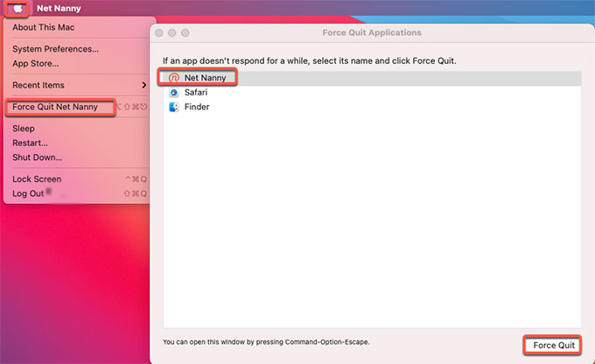Open the Net Nanny menu in menu bar
Image resolution: width=595 pixels, height=364 pixels.
(59, 8)
